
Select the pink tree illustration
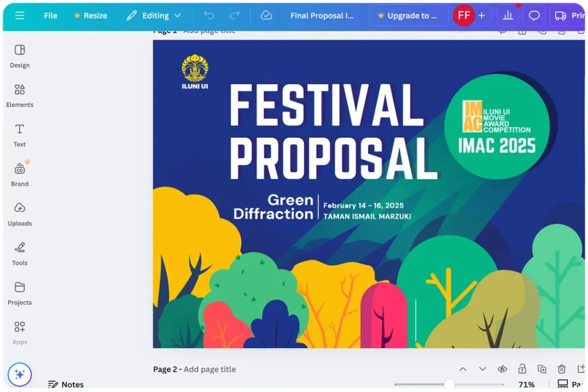[x=384, y=316]
